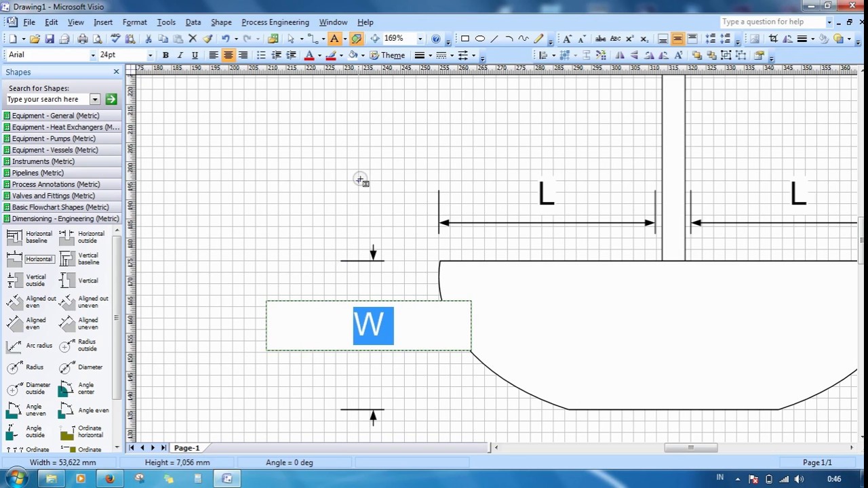Select the Format Painter brush
Image resolution: width=868 pixels, height=488 pixels.
(x=208, y=39)
